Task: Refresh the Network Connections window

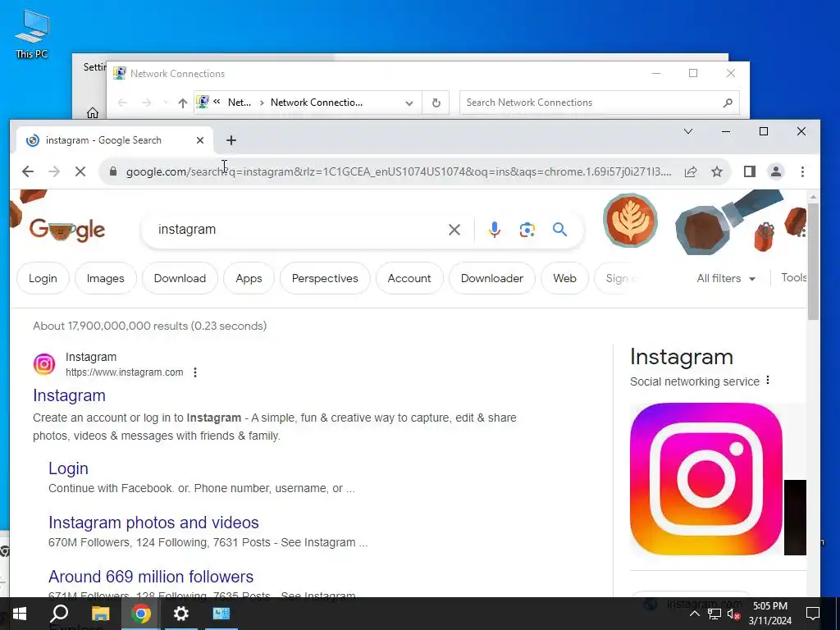Action: (436, 103)
